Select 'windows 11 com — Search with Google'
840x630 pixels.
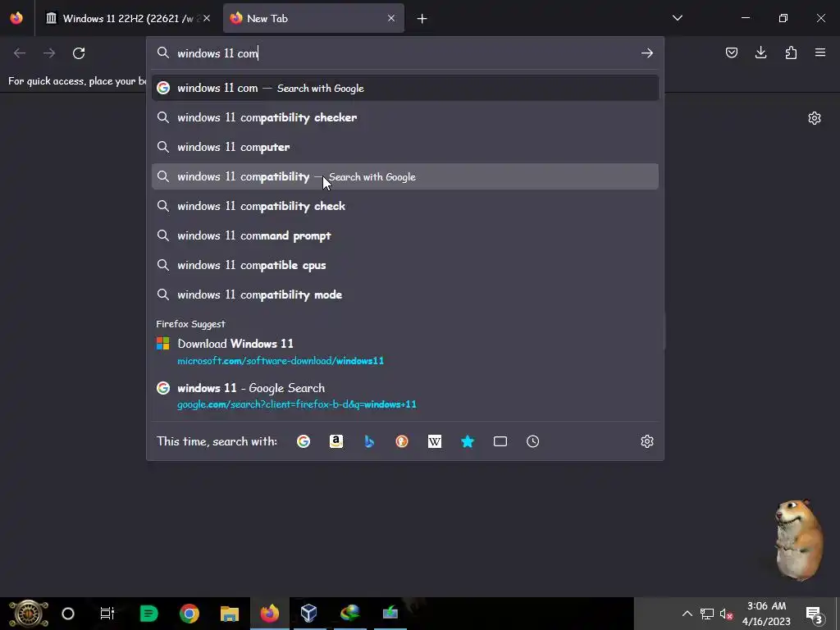(x=405, y=88)
